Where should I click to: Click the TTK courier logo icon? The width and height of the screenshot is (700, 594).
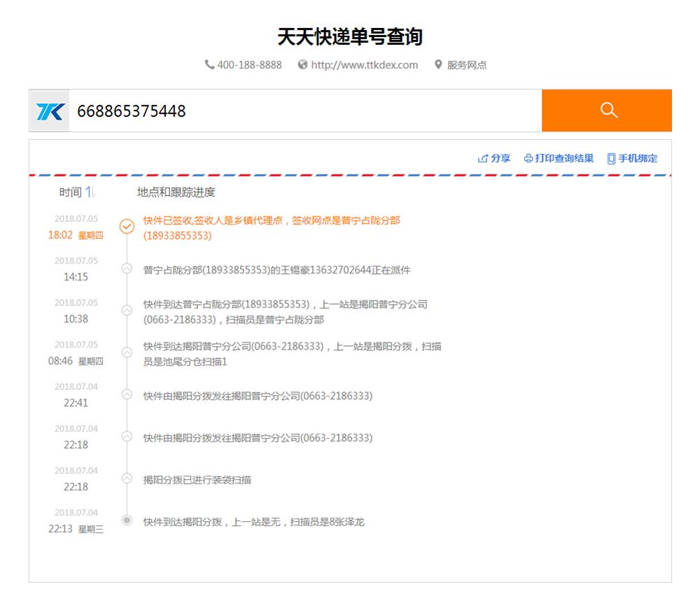pyautogui.click(x=50, y=111)
